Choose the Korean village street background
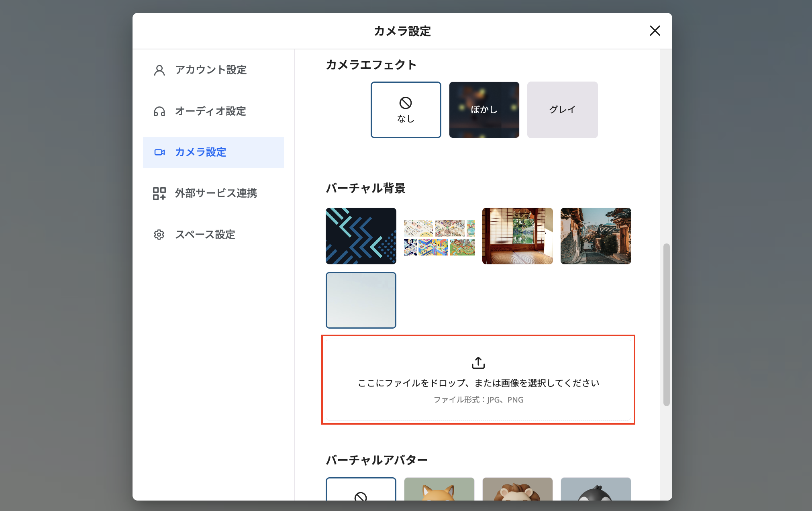Viewport: 812px width, 511px height. (596, 236)
